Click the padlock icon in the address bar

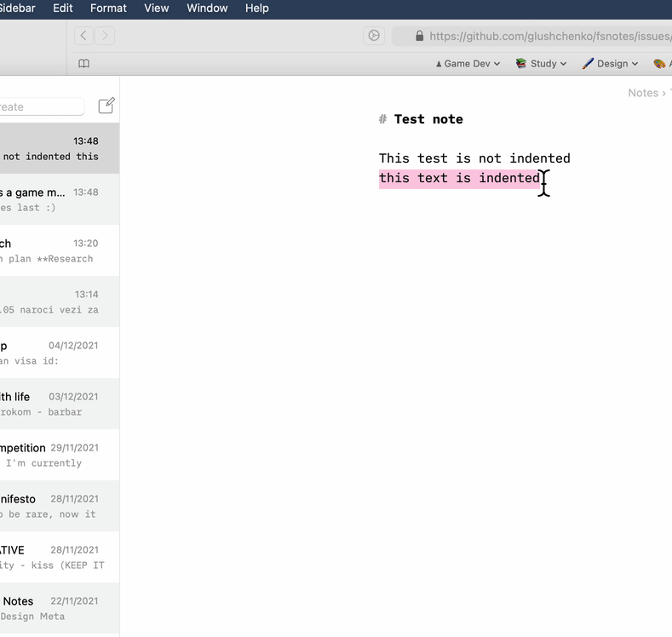tap(420, 36)
